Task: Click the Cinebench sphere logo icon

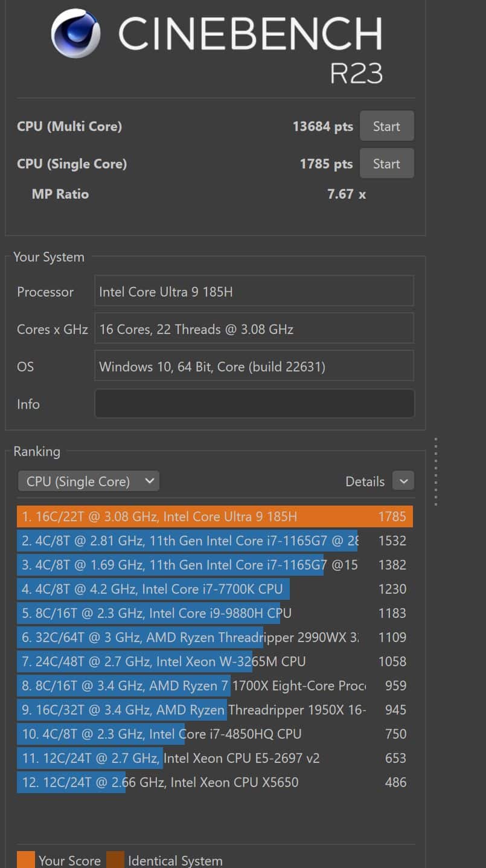Action: click(75, 33)
